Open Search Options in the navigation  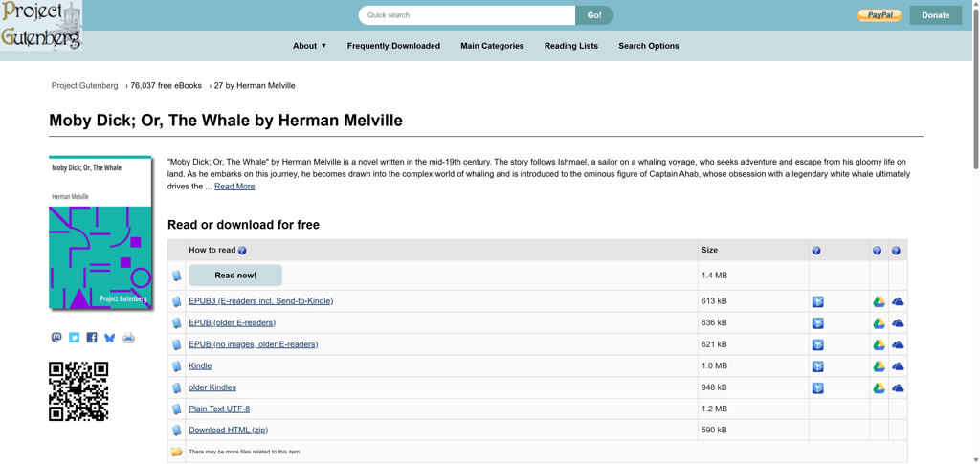pyautogui.click(x=649, y=46)
